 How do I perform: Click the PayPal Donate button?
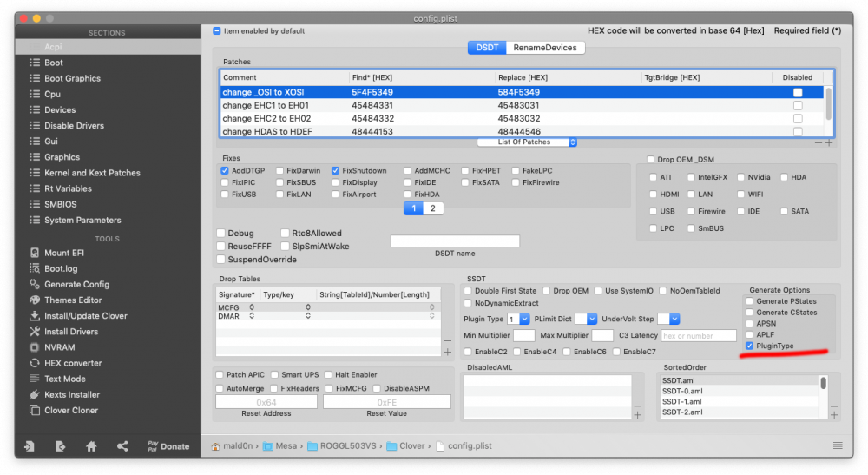(168, 446)
